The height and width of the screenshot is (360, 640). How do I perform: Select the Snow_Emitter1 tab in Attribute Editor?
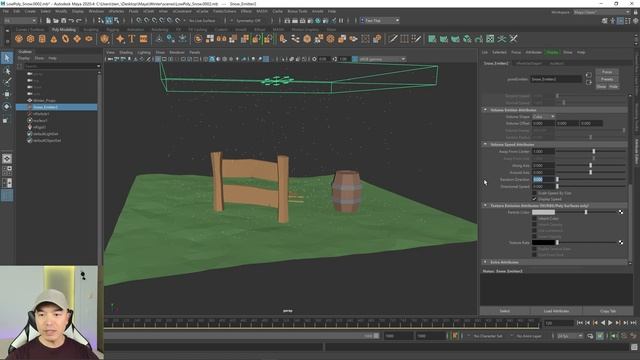click(496, 63)
